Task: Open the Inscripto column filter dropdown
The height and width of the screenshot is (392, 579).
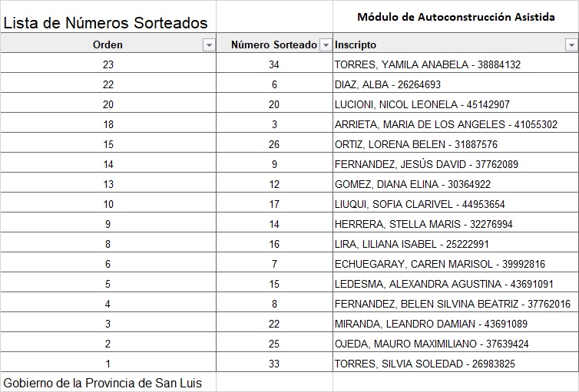Action: tap(571, 45)
